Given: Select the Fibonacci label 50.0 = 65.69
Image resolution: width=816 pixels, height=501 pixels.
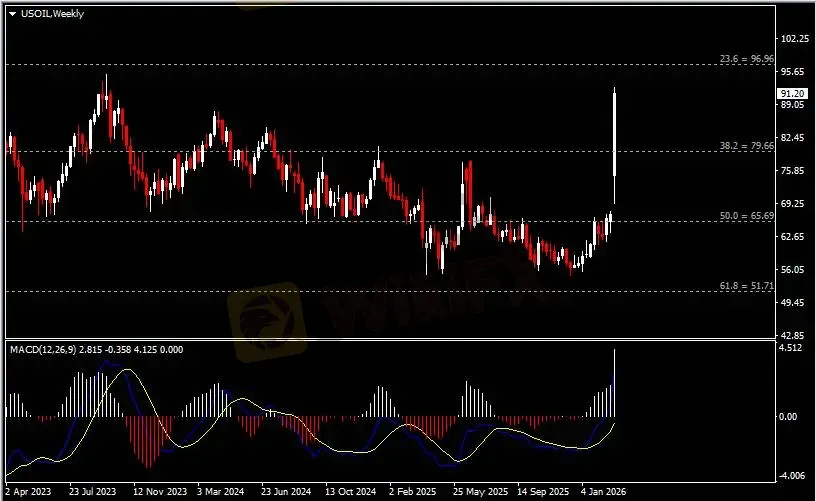Looking at the screenshot, I should 746,215.
